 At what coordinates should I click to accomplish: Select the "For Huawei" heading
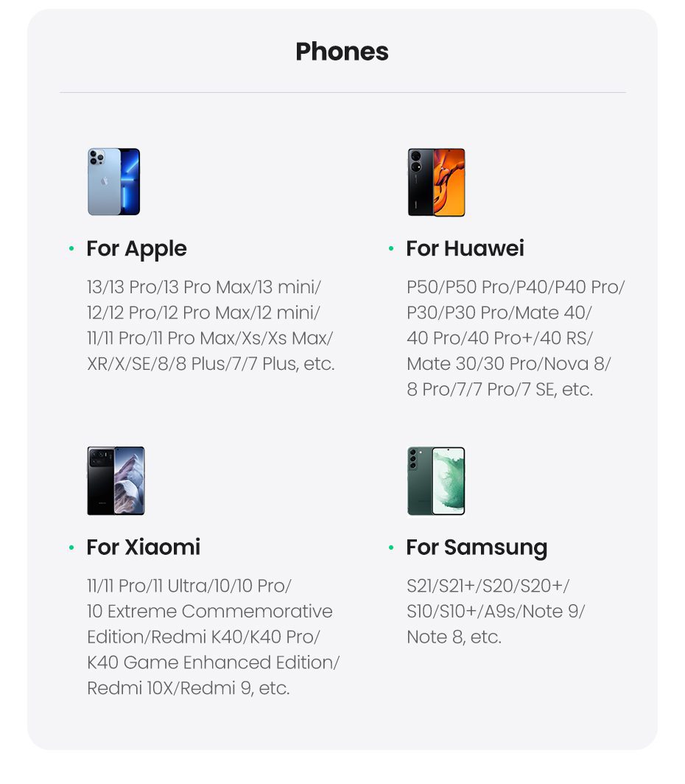click(465, 249)
